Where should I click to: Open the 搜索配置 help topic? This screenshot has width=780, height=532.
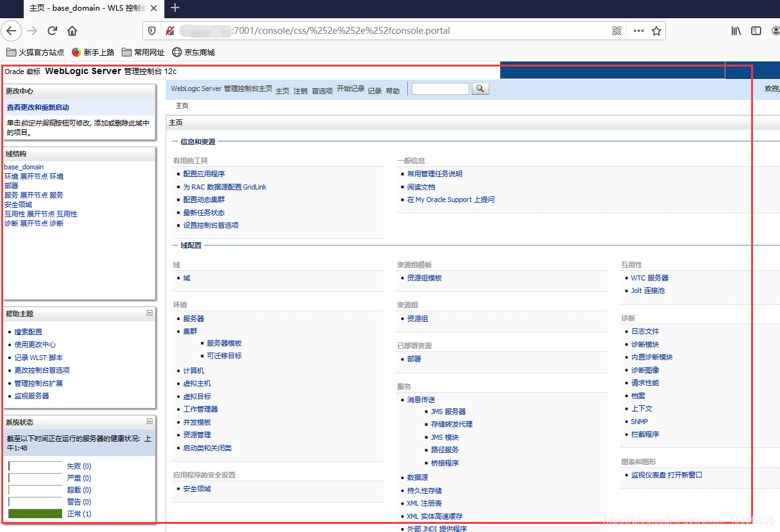[28, 332]
